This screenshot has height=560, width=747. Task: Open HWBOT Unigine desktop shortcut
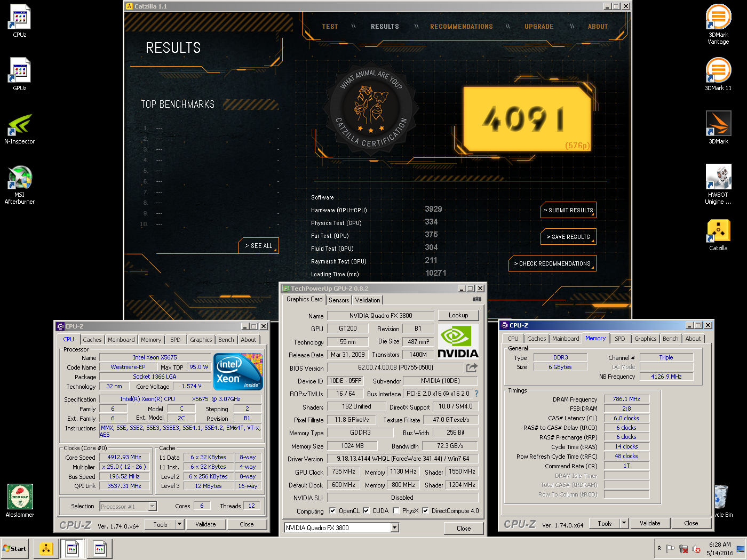718,184
